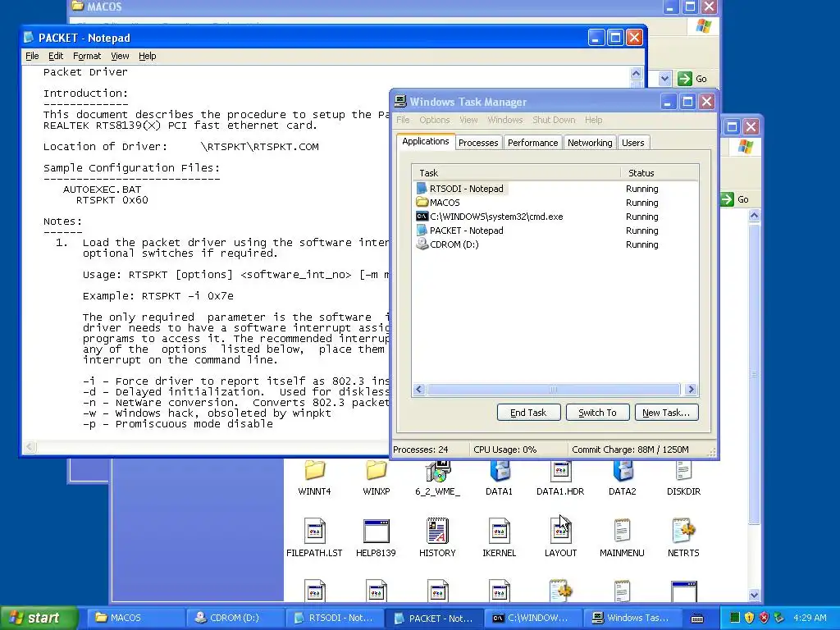Click the Safely Remove Hardware tray icon
Image resolution: width=840 pixels, height=630 pixels.
(x=779, y=618)
